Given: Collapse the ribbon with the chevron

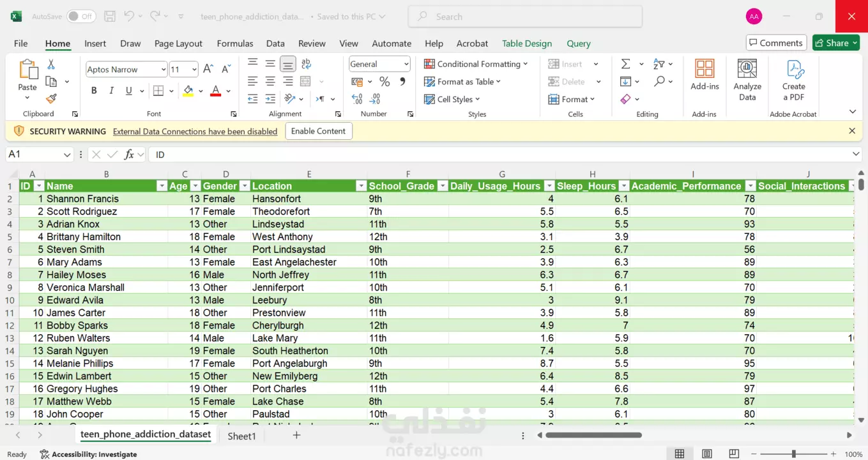Looking at the screenshot, I should click(852, 112).
